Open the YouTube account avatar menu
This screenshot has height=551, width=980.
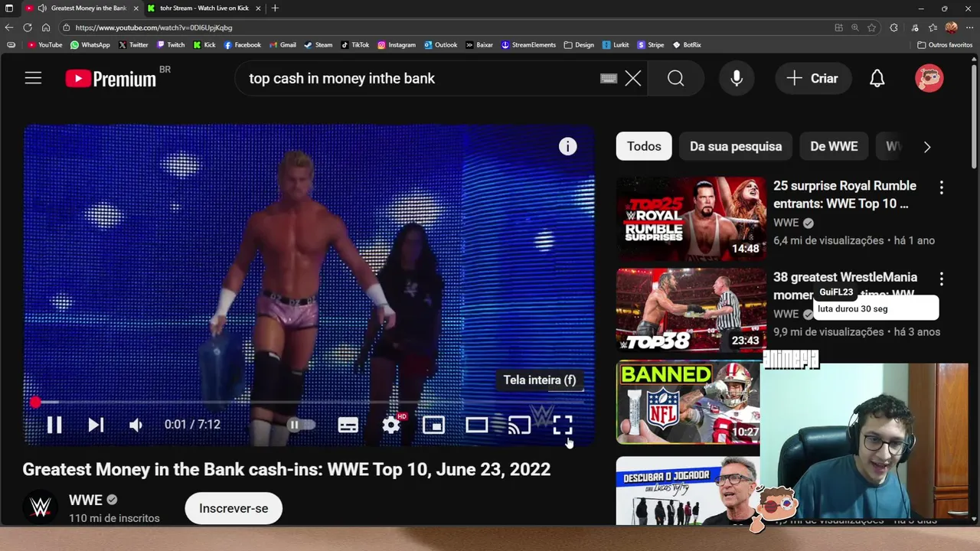(929, 78)
